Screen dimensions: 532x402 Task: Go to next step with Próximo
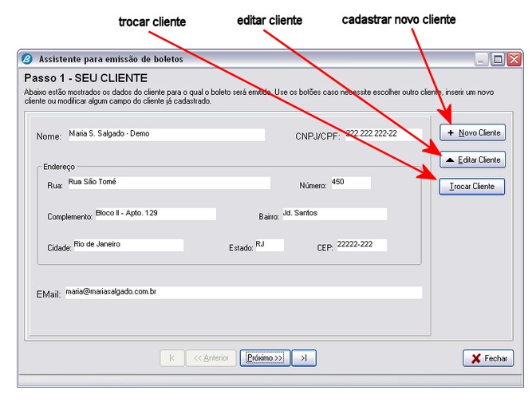pos(265,358)
